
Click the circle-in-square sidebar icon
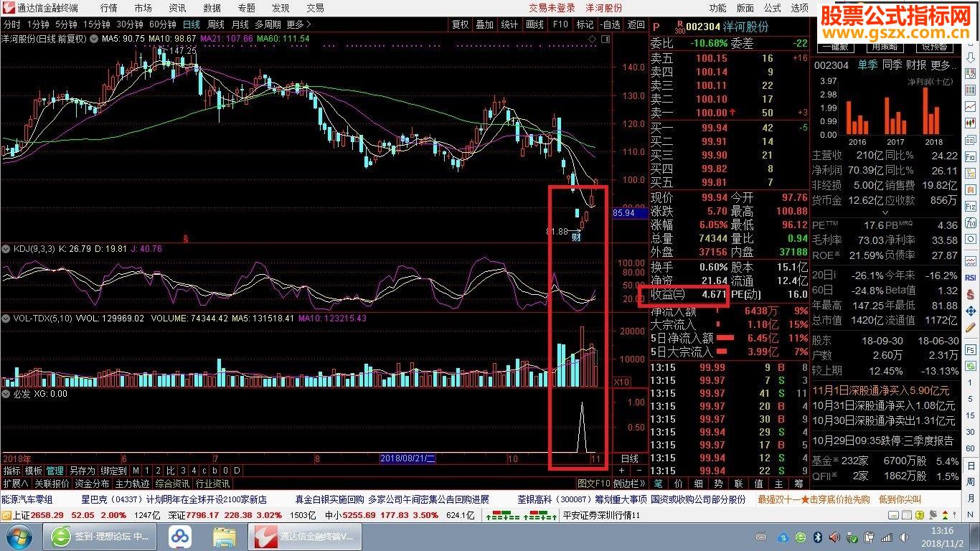971,239
